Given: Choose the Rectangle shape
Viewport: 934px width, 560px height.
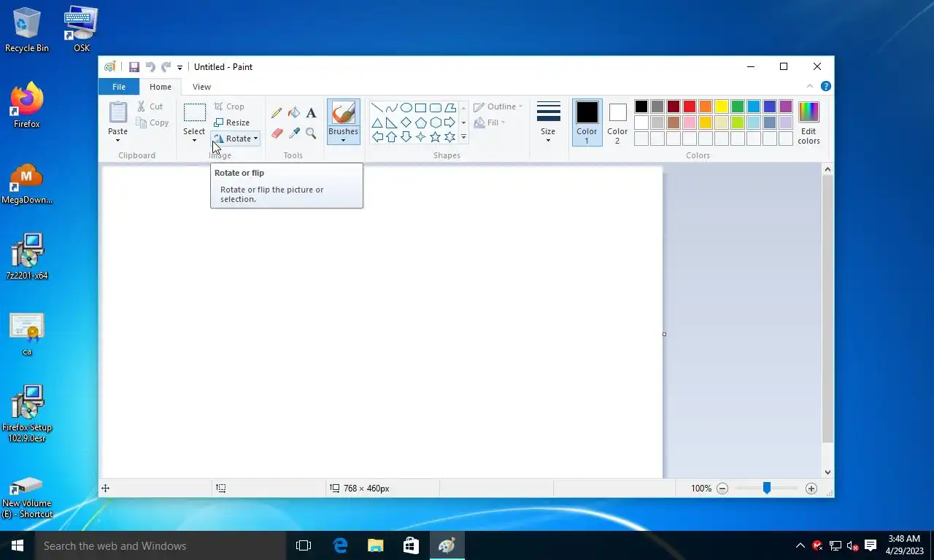Looking at the screenshot, I should 421,108.
